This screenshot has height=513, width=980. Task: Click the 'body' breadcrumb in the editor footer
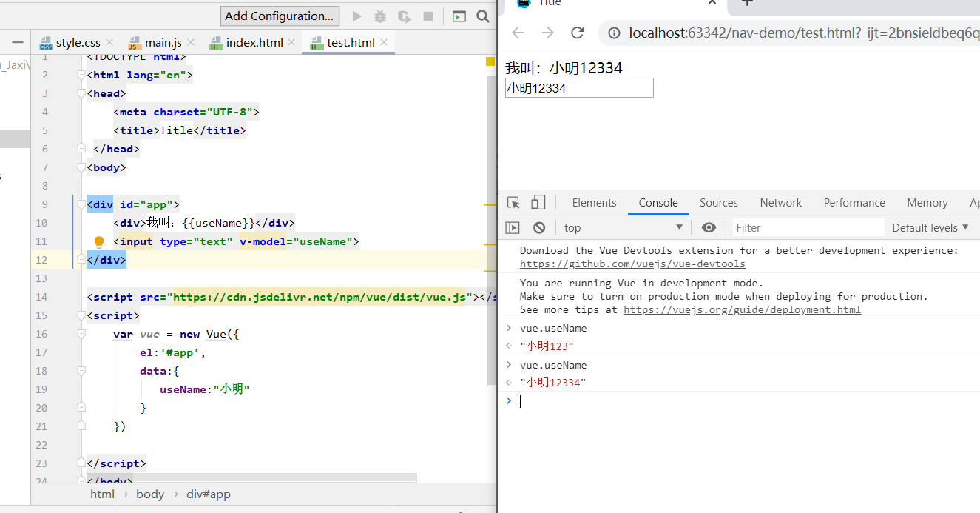click(150, 494)
